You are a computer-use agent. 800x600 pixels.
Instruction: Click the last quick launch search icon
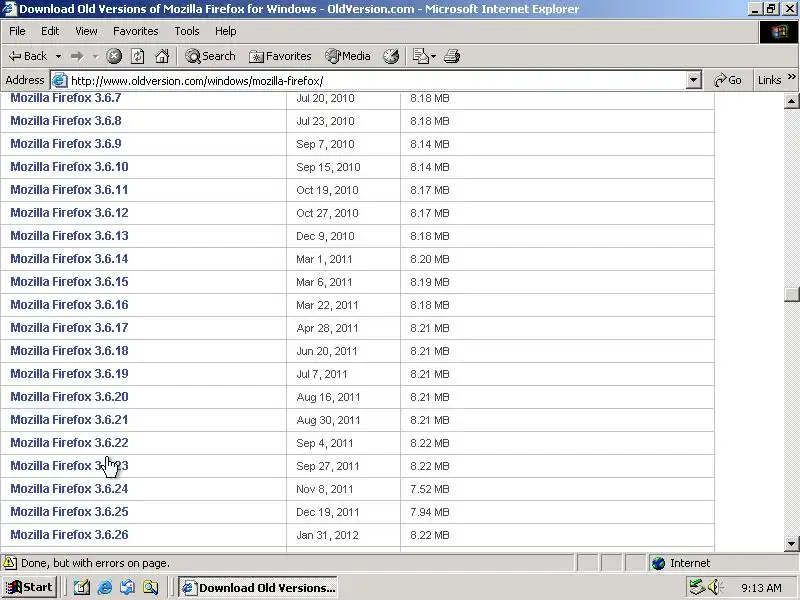tap(150, 588)
